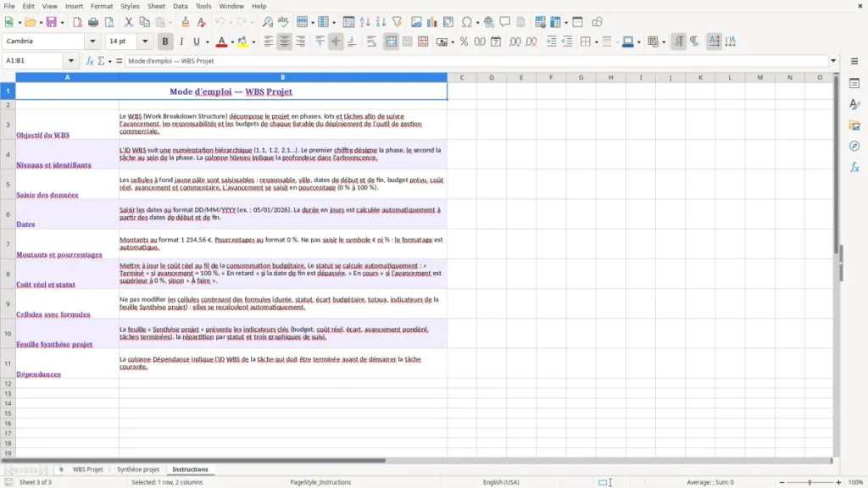Click the Print icon

(x=93, y=22)
